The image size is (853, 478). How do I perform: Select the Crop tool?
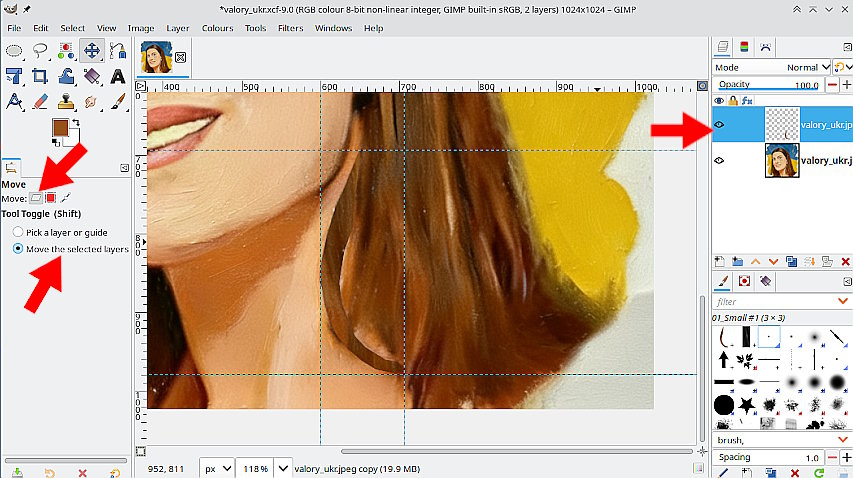40,76
